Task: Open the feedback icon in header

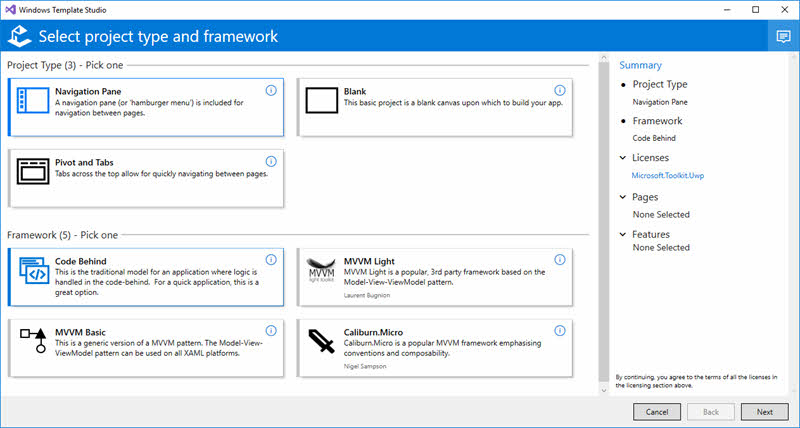Action: click(x=783, y=36)
